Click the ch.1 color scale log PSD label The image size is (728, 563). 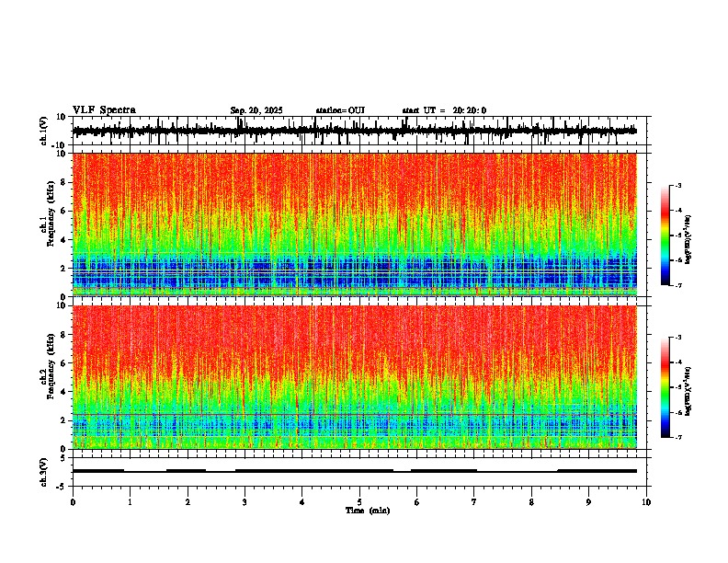(688, 239)
